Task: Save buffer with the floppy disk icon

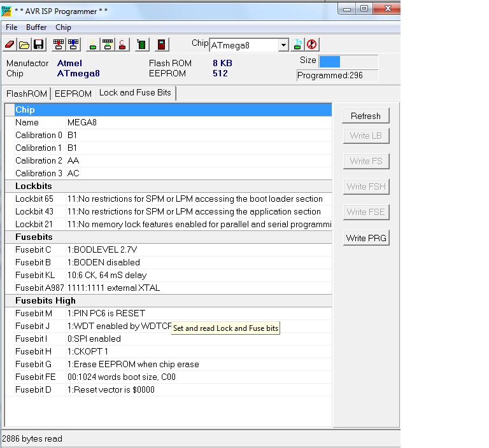Action: coord(39,45)
